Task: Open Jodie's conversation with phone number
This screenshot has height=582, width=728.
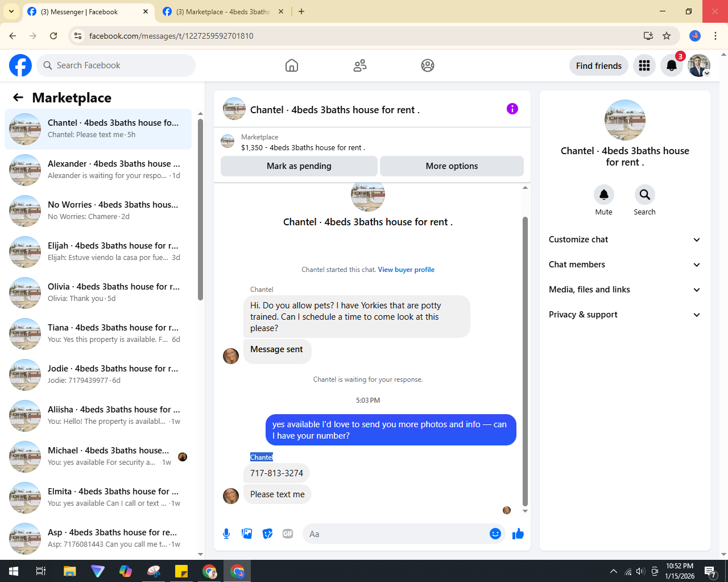Action: [98, 375]
